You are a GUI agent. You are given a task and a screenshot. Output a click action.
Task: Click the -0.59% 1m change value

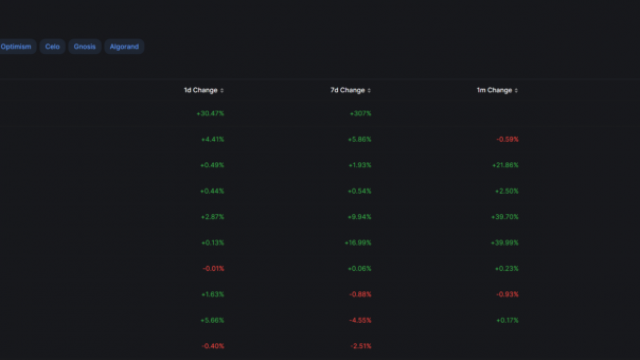click(x=507, y=139)
